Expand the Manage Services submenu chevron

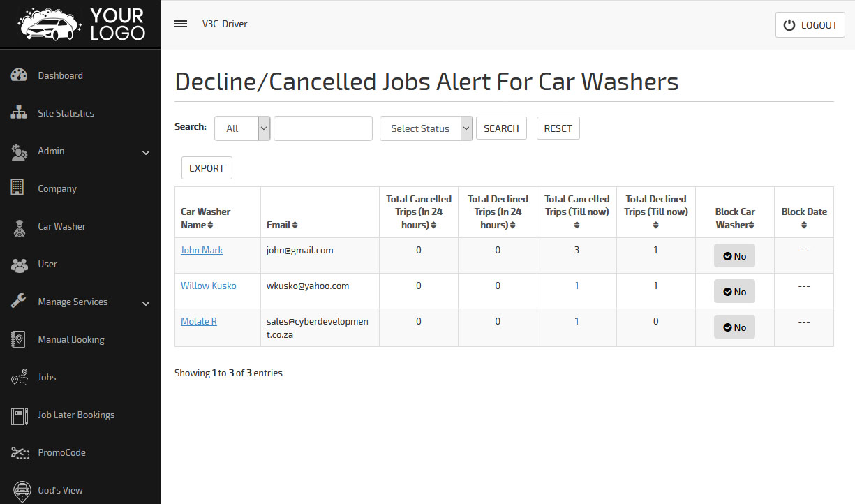(146, 303)
